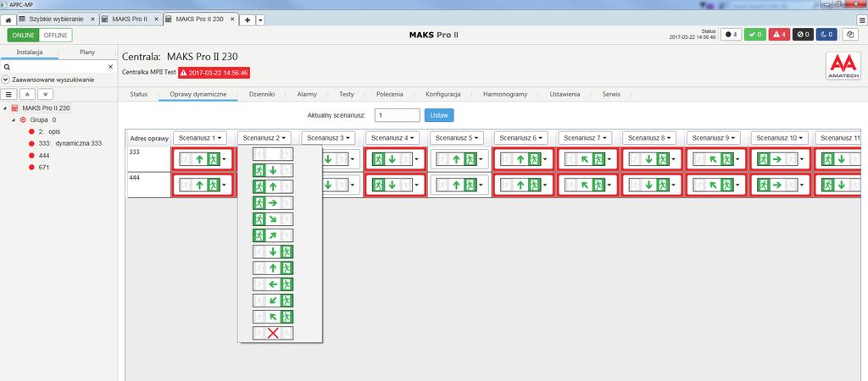The height and width of the screenshot is (381, 868).
Task: Close the MAKS Pro II tab
Action: pos(156,19)
